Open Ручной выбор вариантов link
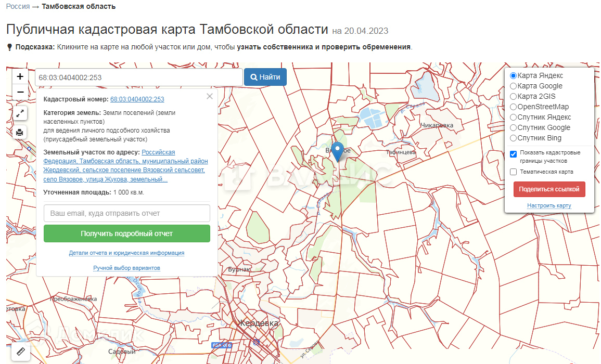 [126, 268]
